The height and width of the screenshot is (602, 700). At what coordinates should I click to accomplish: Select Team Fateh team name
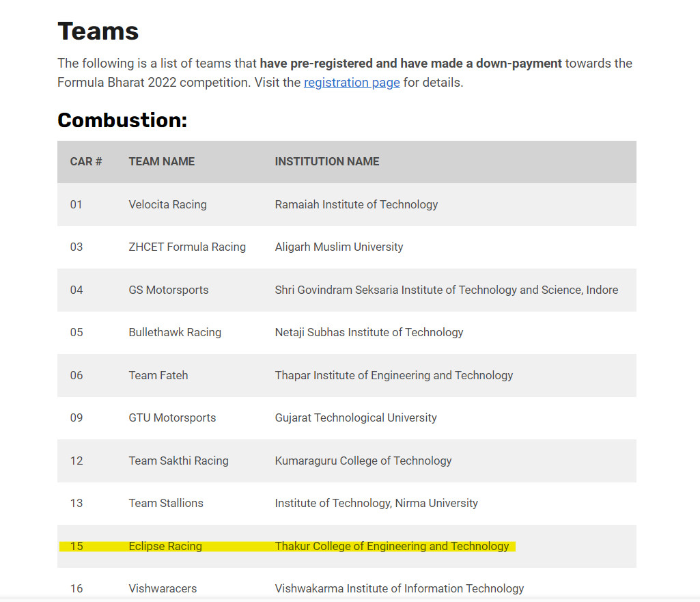(x=158, y=375)
